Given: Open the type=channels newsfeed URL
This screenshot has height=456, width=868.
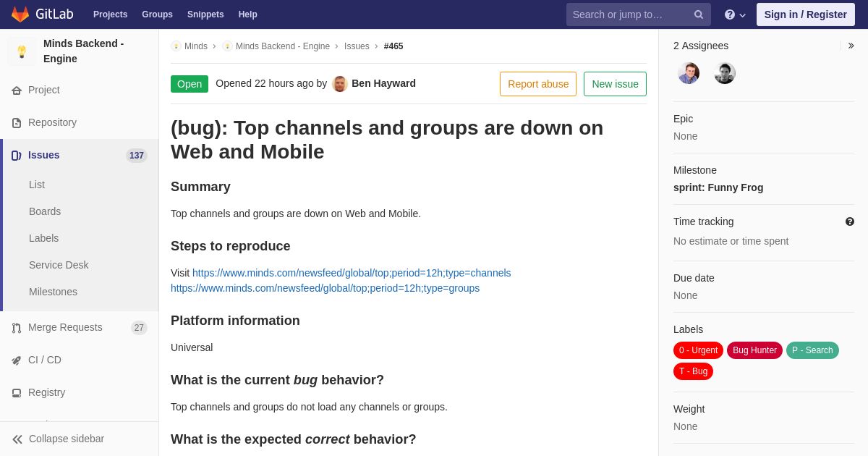Looking at the screenshot, I should click(352, 274).
